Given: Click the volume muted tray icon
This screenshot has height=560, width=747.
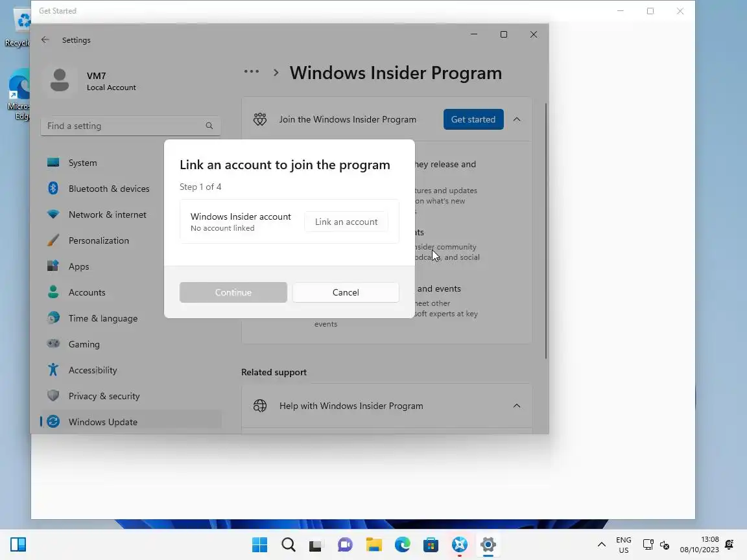Looking at the screenshot, I should (x=665, y=544).
